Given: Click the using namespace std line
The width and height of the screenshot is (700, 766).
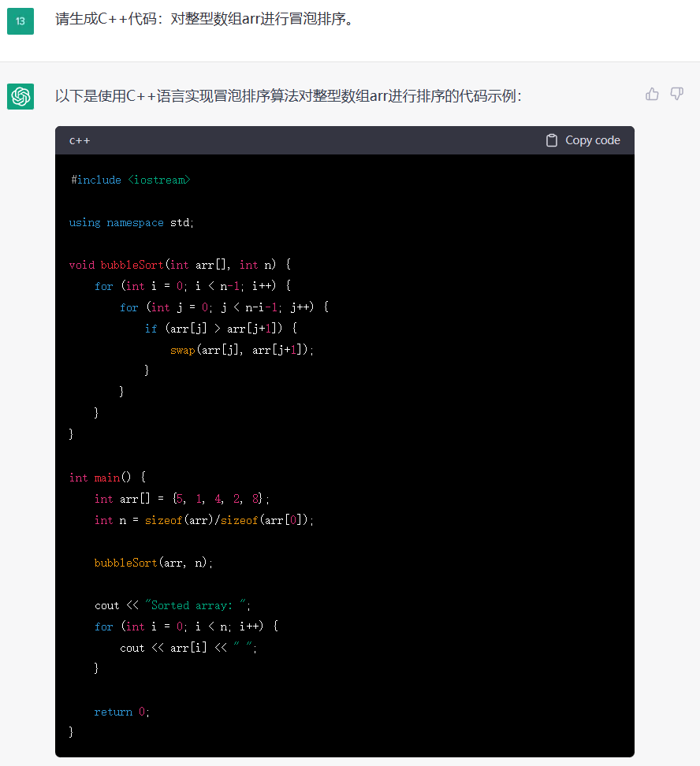Looking at the screenshot, I should 131,223.
